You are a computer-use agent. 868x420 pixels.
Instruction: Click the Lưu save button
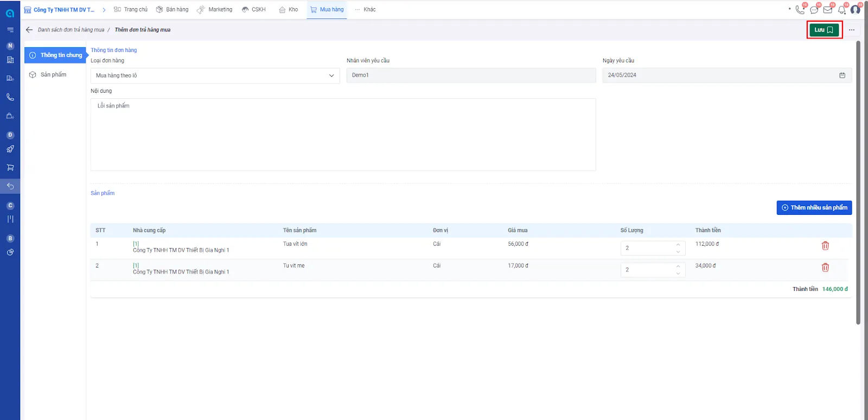click(824, 30)
